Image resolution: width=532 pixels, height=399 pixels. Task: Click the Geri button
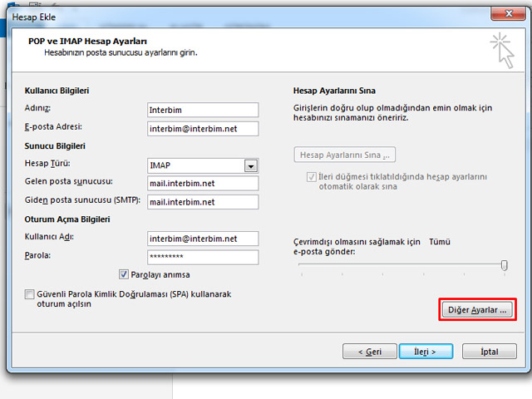pyautogui.click(x=369, y=352)
